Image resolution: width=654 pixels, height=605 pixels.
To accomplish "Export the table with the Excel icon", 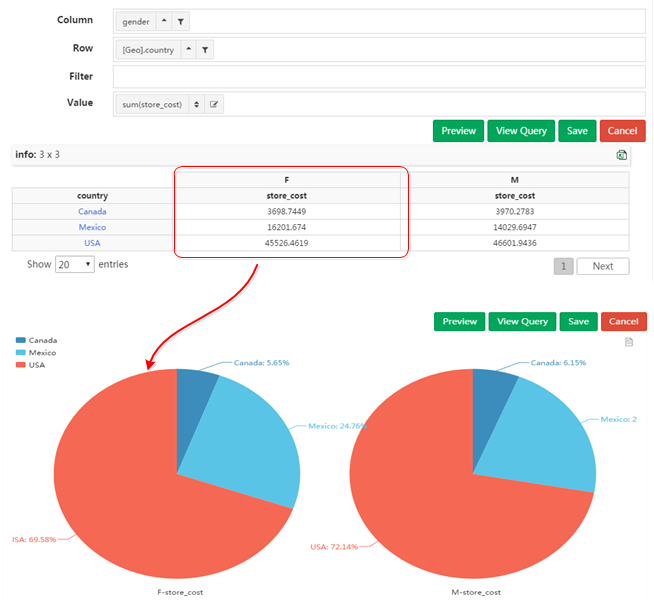I will pos(622,155).
